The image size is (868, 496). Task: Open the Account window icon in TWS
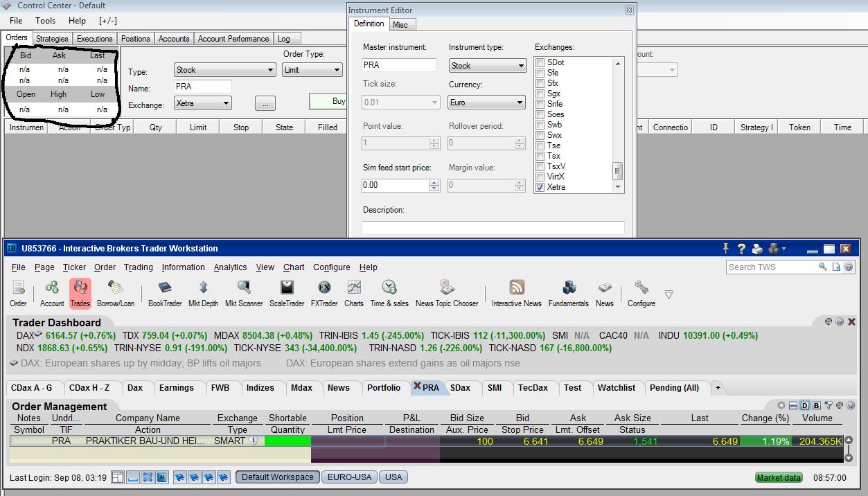[52, 293]
